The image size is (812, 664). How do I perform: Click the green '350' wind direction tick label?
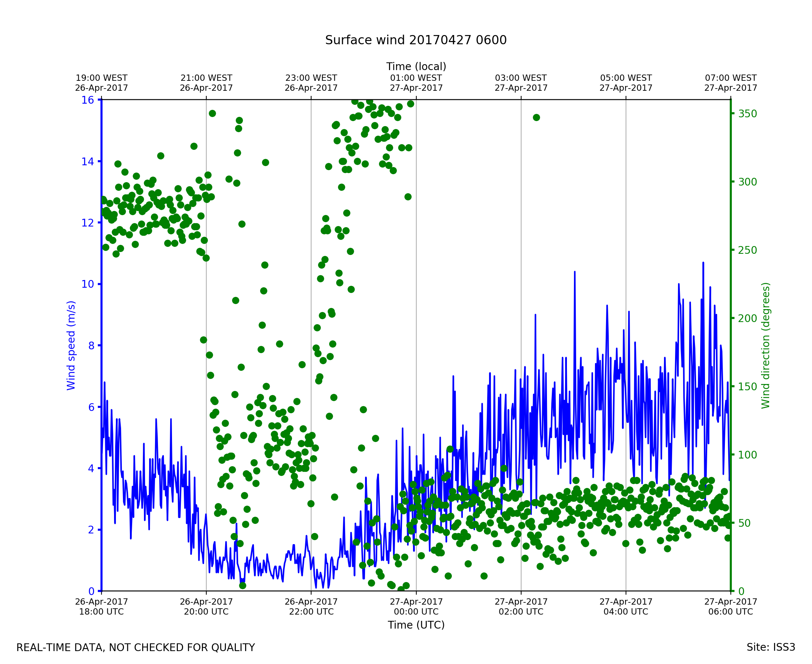click(x=747, y=114)
